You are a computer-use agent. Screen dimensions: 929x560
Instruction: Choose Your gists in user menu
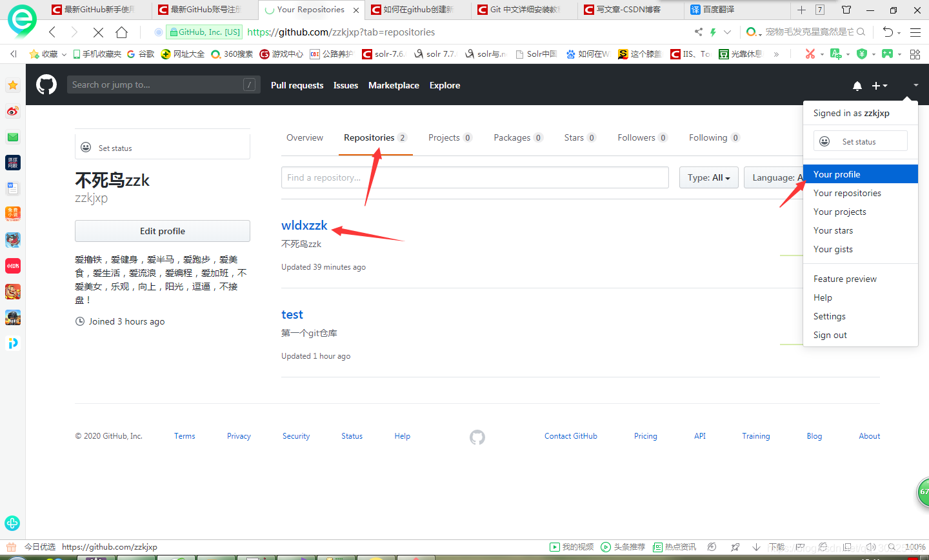(861, 249)
